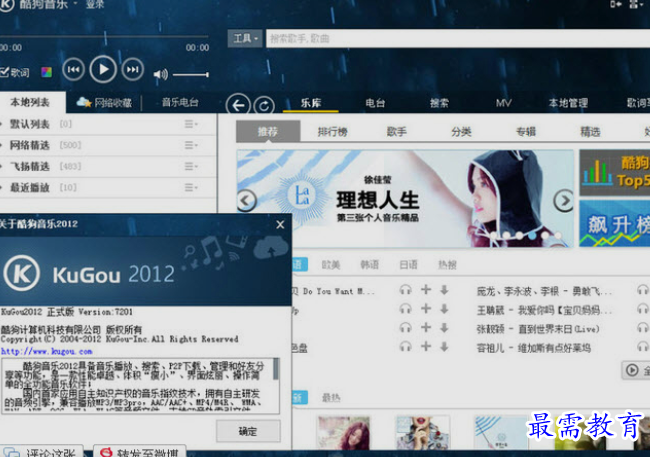Screen dimensions: 650x457
Task: Select the 推荐 sub-tab
Action: (x=268, y=131)
